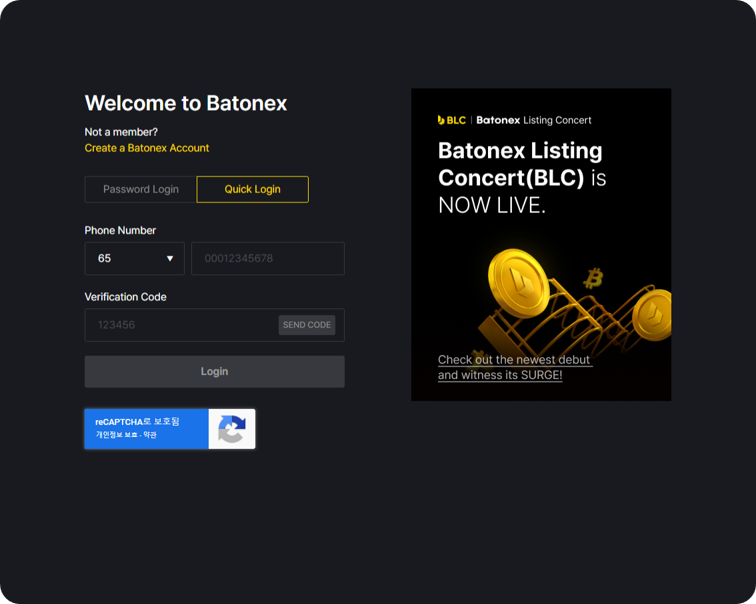Click the Batonex Listing Concert banner subtitle
The image size is (756, 604).
coord(534,120)
